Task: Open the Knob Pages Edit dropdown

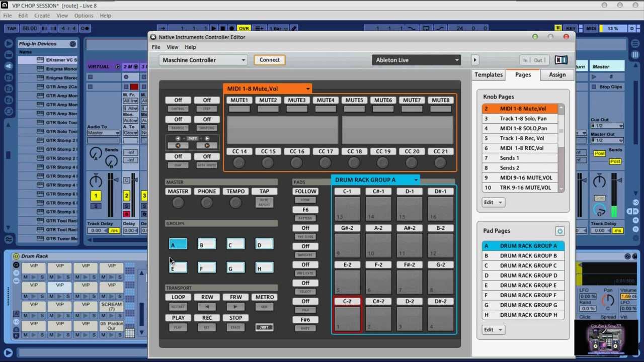Action: tap(493, 202)
